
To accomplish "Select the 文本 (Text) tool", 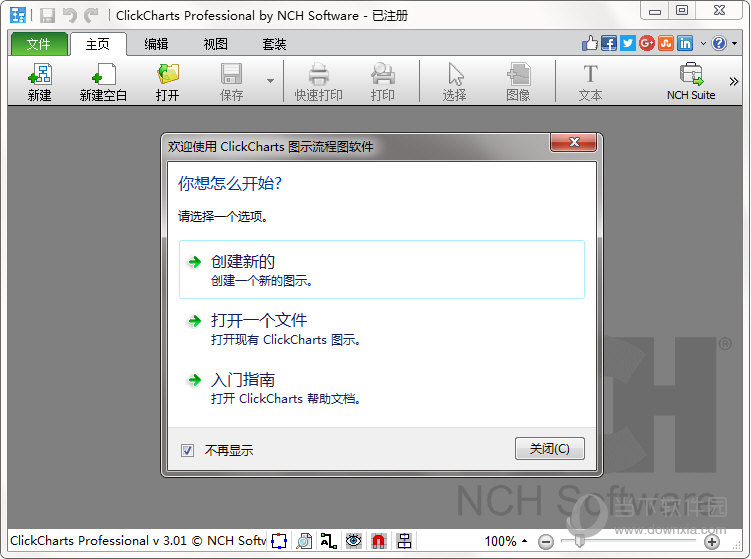I will [590, 81].
